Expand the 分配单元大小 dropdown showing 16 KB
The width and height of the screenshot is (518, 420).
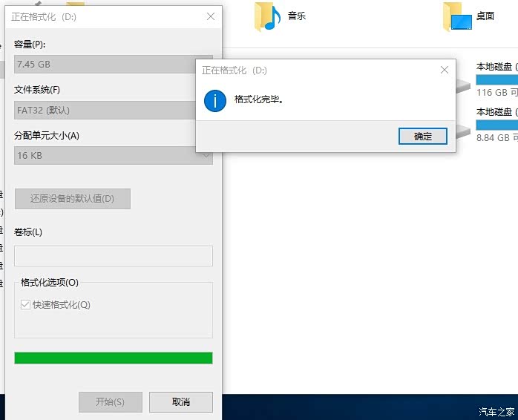coord(114,155)
